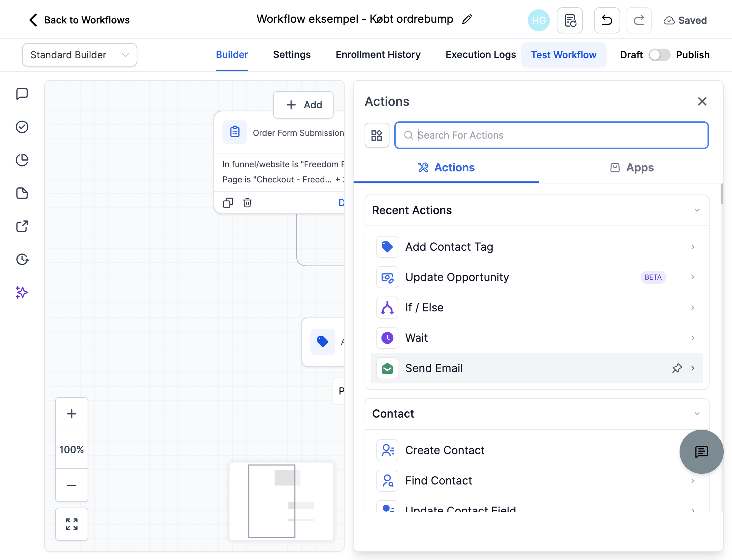Click the pencil icon to rename workflow

[x=467, y=19]
